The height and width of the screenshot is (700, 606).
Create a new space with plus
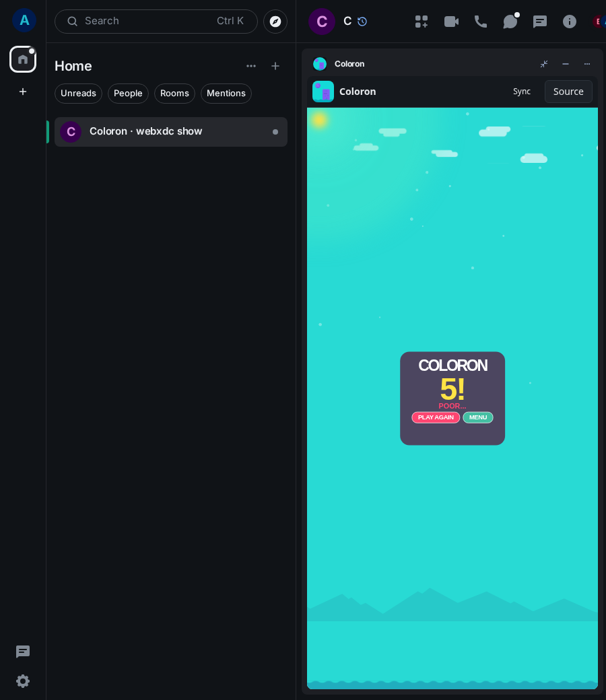click(23, 92)
